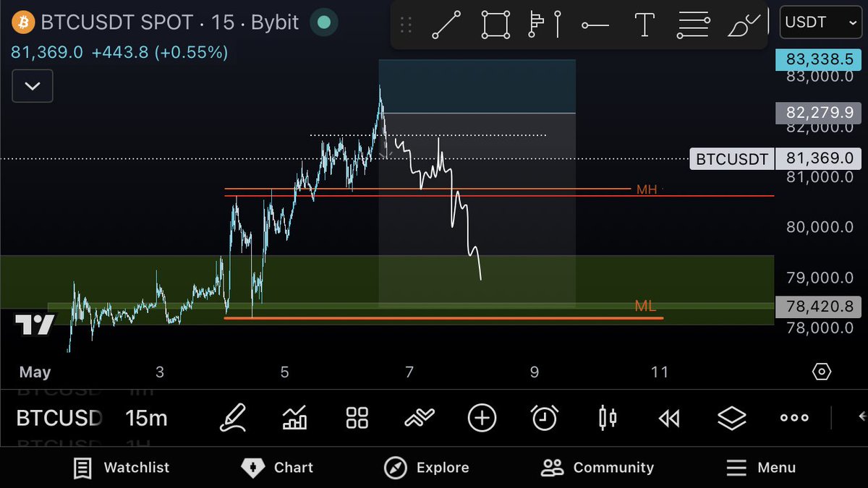Click the date 11 on time axis
This screenshot has height=488, width=868.
pos(659,372)
